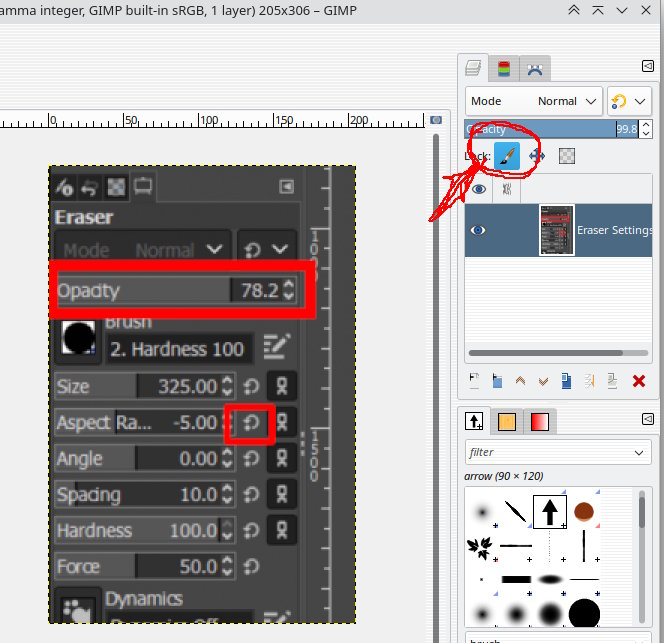
Task: Toggle lock position and size
Action: point(537,156)
